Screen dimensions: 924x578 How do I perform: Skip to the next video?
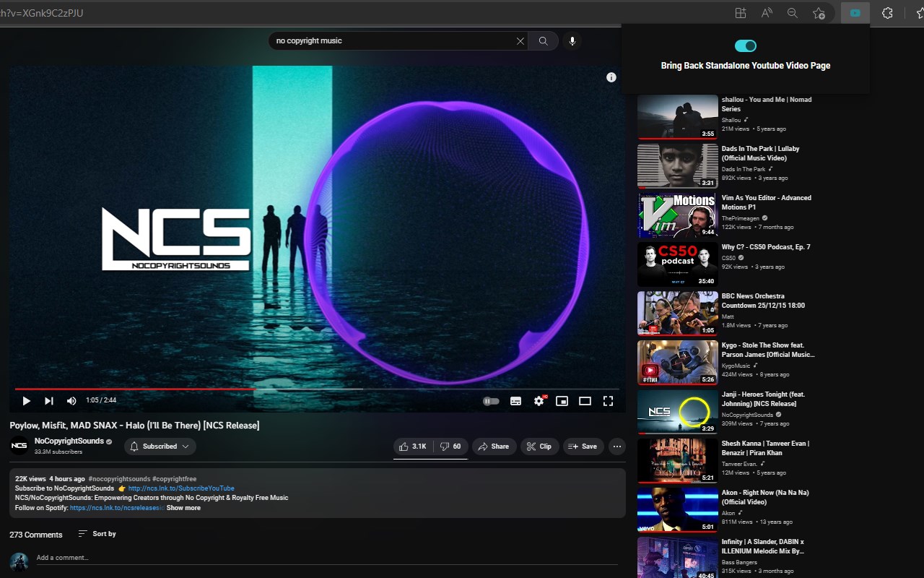point(49,401)
